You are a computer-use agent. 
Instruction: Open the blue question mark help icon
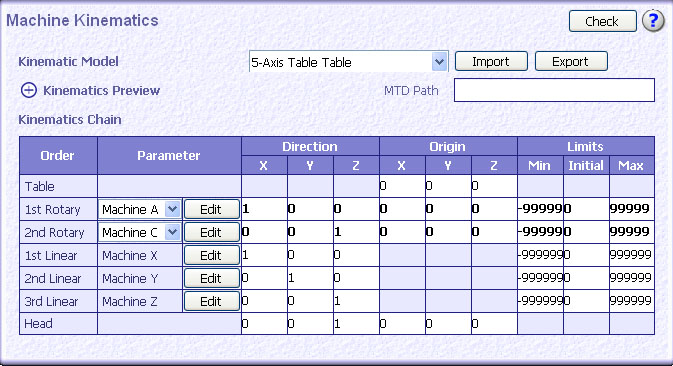click(653, 21)
